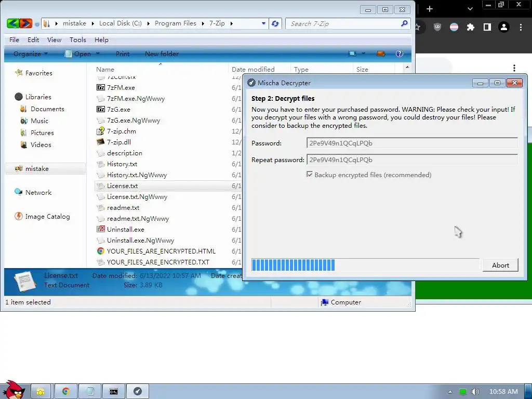This screenshot has width=532, height=399.
Task: Select Image Catalog in navigation pane
Action: (x=47, y=217)
